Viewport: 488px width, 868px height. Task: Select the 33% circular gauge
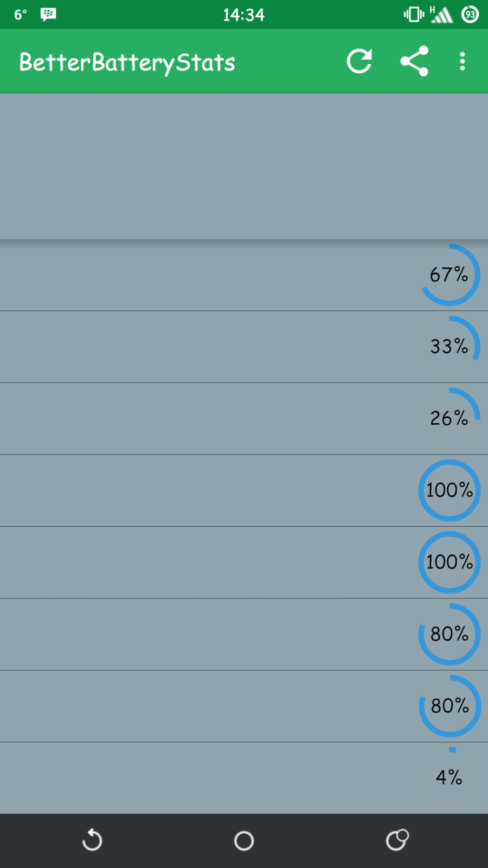450,346
